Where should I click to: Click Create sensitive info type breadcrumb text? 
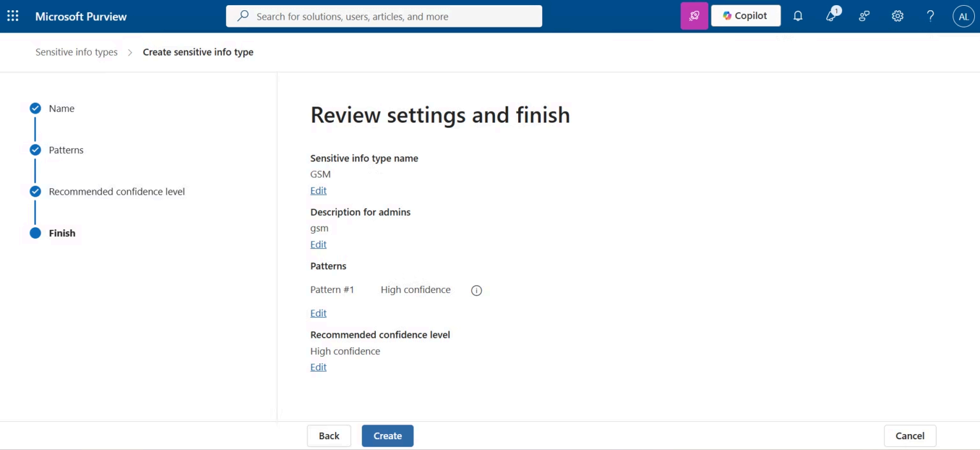[x=198, y=52]
